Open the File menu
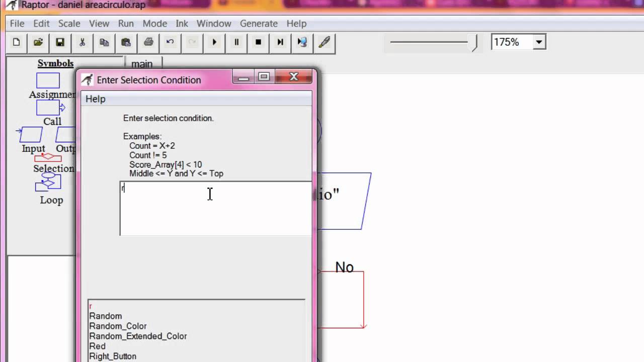This screenshot has height=362, width=644. point(17,24)
